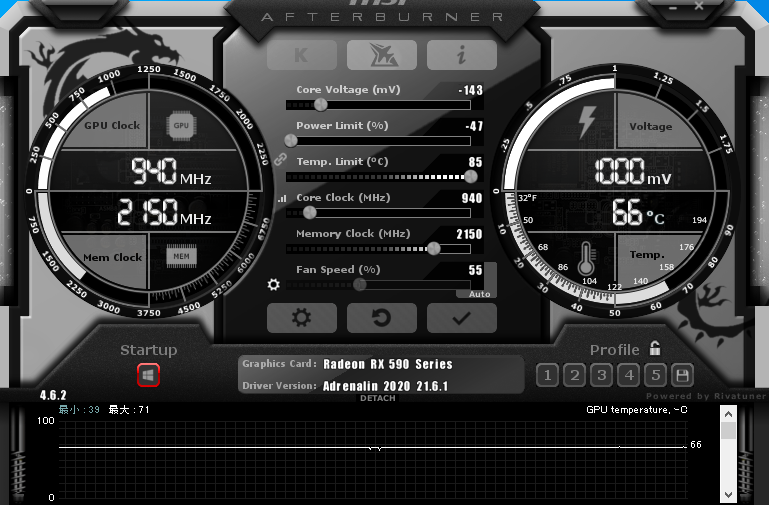Toggle the fan speed Auto button
Image resolution: width=769 pixels, height=505 pixels.
point(479,294)
